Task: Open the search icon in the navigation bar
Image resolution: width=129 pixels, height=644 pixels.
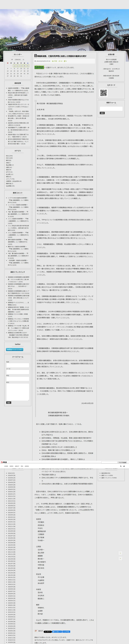Action: coord(121,466)
